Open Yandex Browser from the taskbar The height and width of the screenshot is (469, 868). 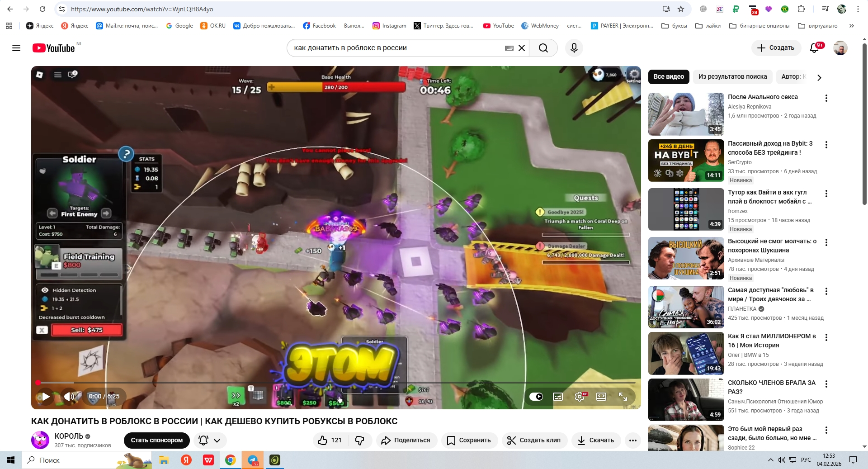point(186,460)
